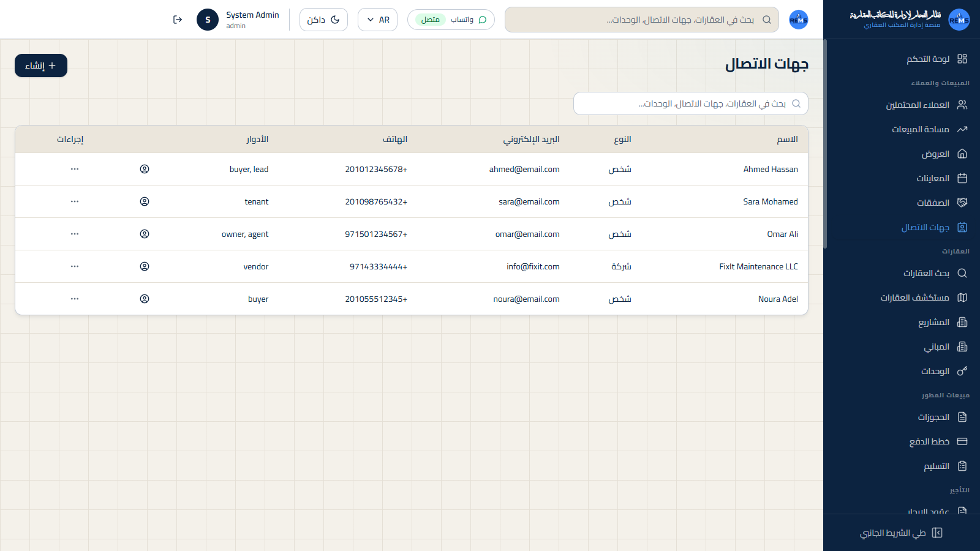Click the إنشاء create button
This screenshot has height=551, width=980.
pos(41,66)
